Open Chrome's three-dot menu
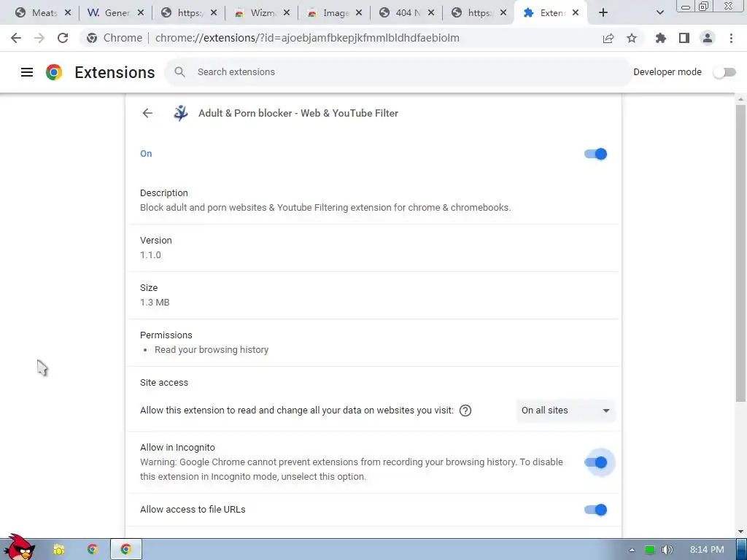This screenshot has height=560, width=747. coord(731,38)
